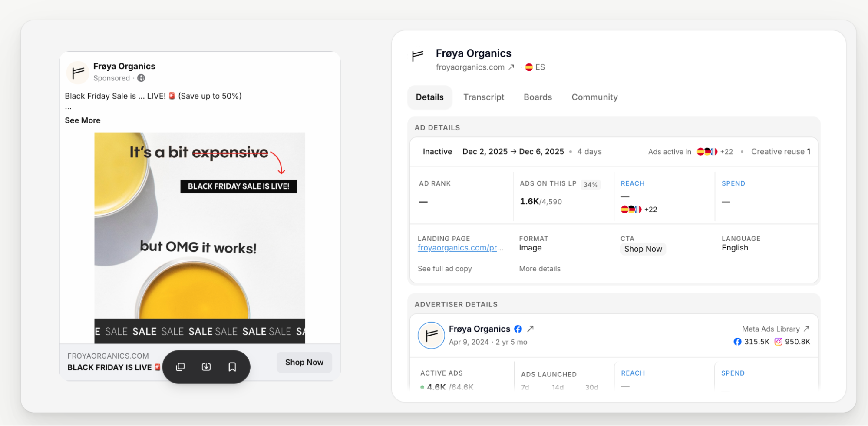
Task: Click the Instagram icon beside 950.8K
Action: pos(779,342)
